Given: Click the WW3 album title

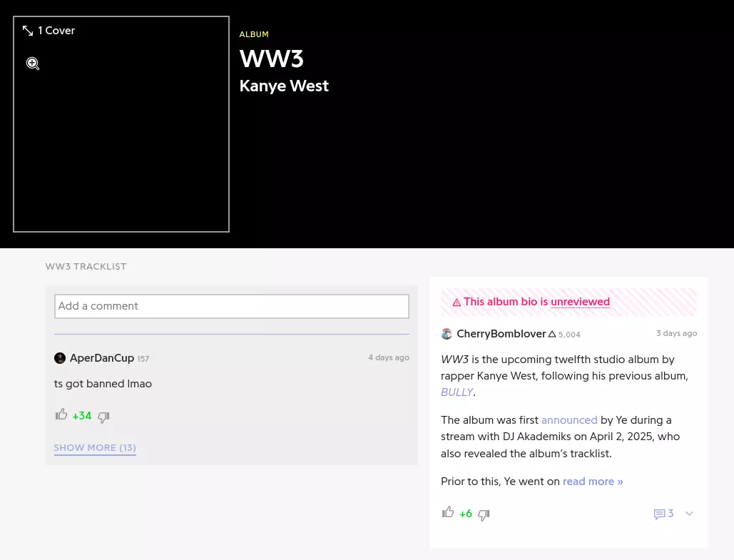Looking at the screenshot, I should (272, 59).
